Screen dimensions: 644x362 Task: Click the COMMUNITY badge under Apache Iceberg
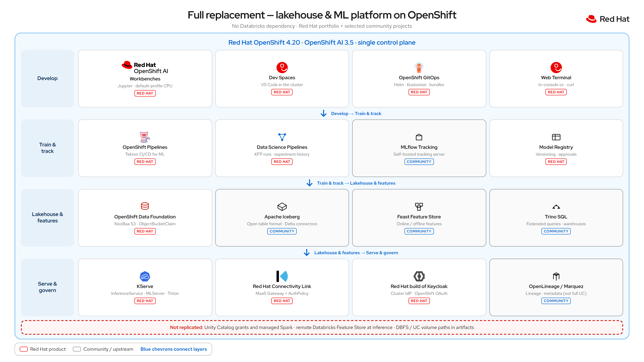[282, 231]
